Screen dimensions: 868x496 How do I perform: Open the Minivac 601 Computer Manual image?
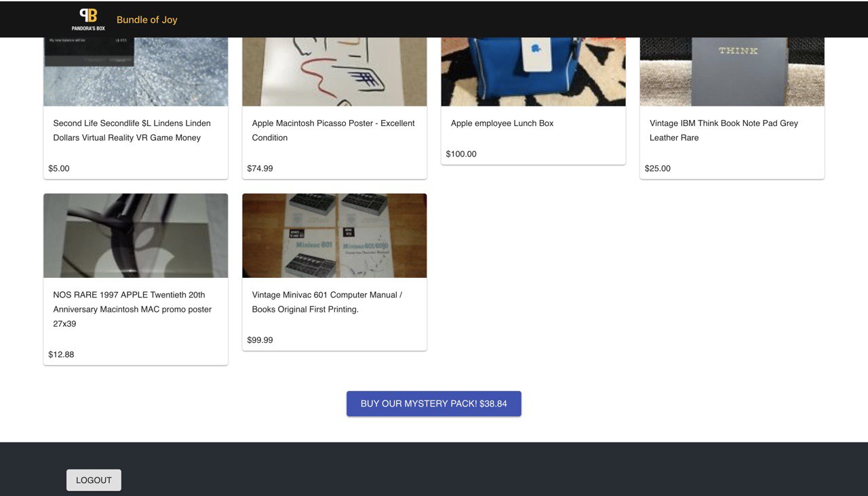click(x=334, y=236)
